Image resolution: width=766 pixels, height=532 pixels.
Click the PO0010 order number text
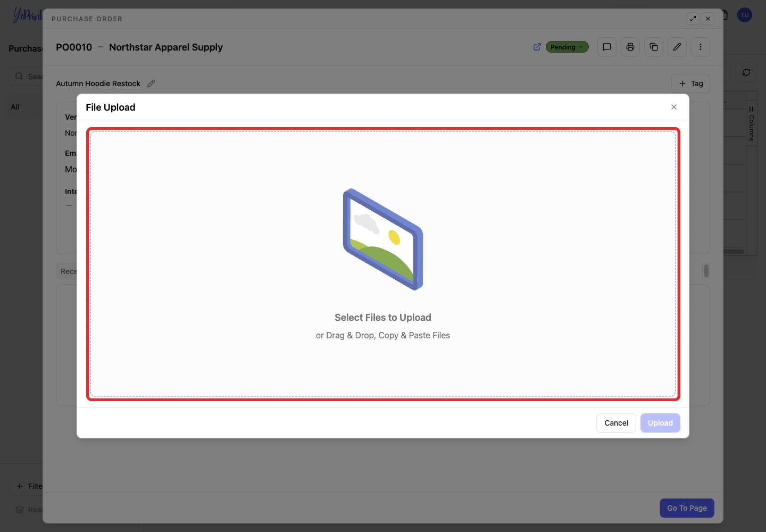tap(74, 47)
